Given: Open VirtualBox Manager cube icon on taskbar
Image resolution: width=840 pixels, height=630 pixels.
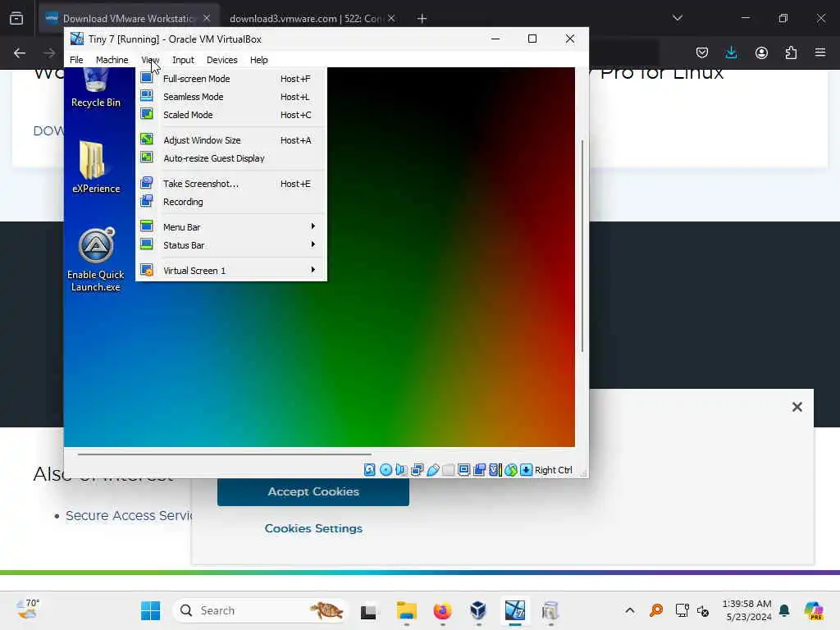Looking at the screenshot, I should [478, 610].
